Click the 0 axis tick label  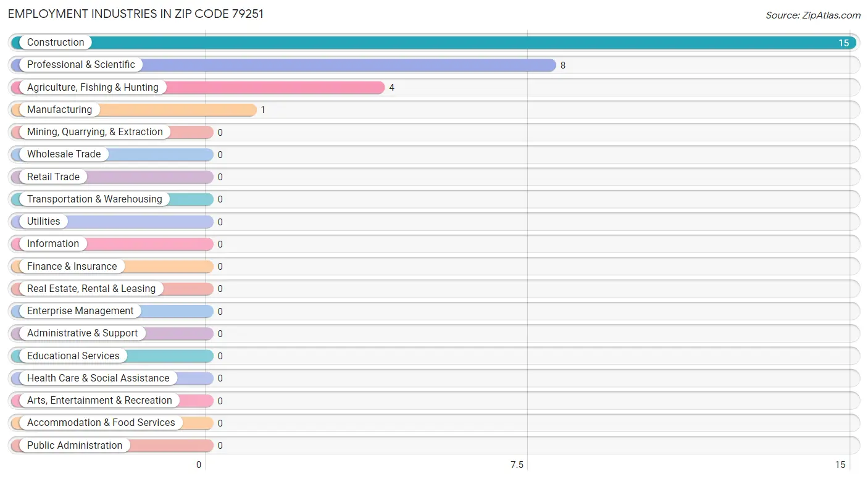pos(199,465)
